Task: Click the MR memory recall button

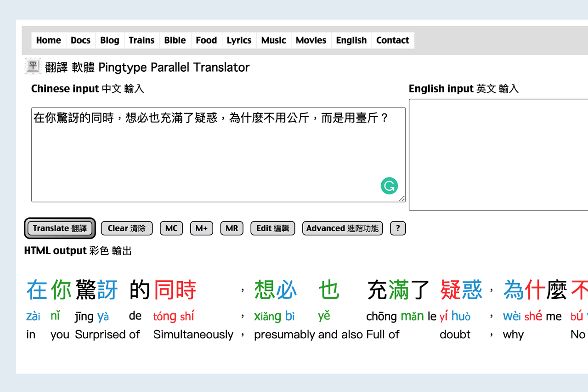Action: point(232,228)
